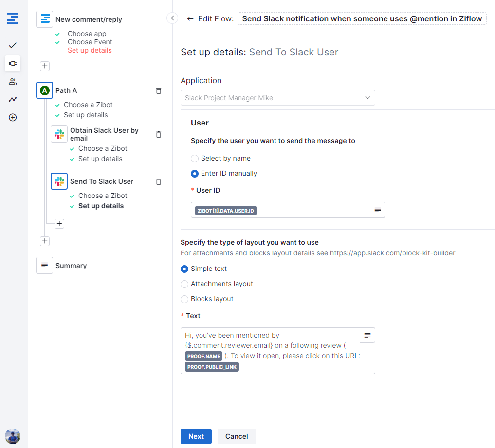495x448 pixels.
Task: Delete the Obtain Slack User by email step
Action: pyautogui.click(x=158, y=134)
